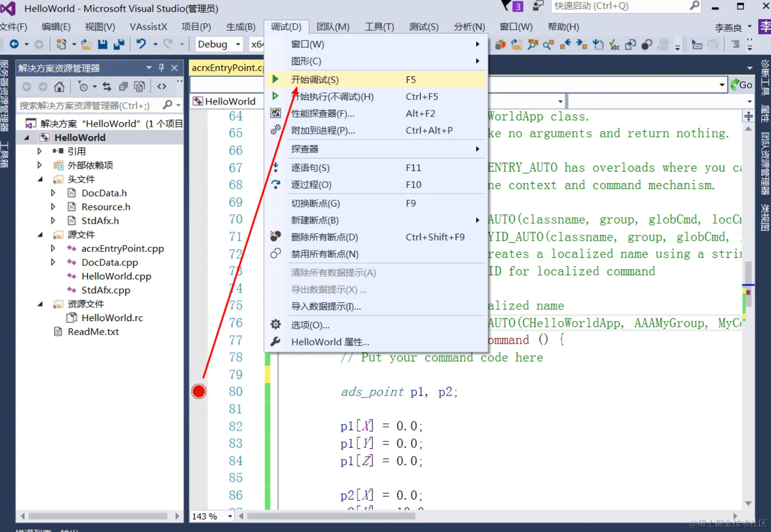Expand the 引用 references node
Screen dimensions: 771x532
[x=39, y=151]
